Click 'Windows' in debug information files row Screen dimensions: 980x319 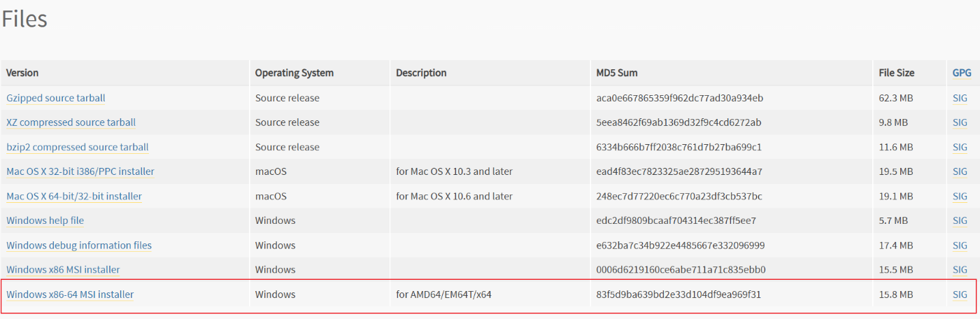coord(276,245)
